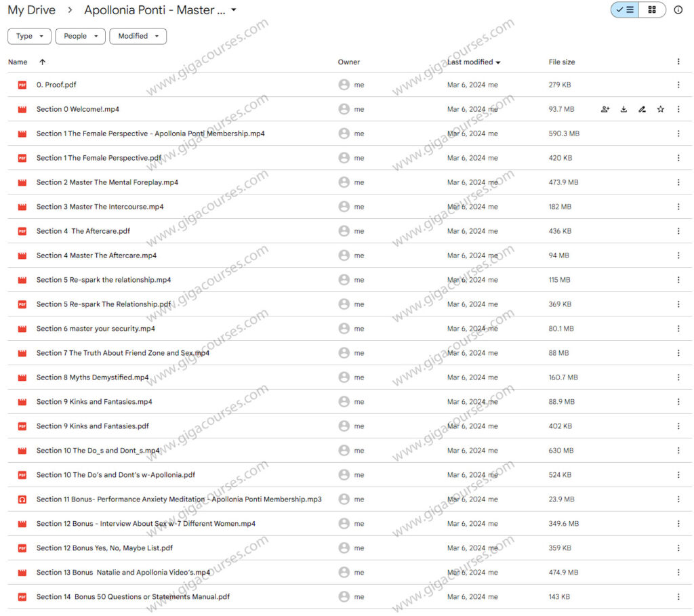Reverse sort direction arrow next to Name
This screenshot has height=616, width=694.
tap(43, 62)
